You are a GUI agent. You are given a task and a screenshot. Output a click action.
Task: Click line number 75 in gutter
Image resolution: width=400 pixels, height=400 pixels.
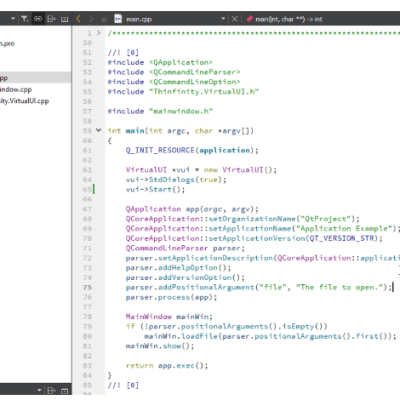[x=87, y=287]
